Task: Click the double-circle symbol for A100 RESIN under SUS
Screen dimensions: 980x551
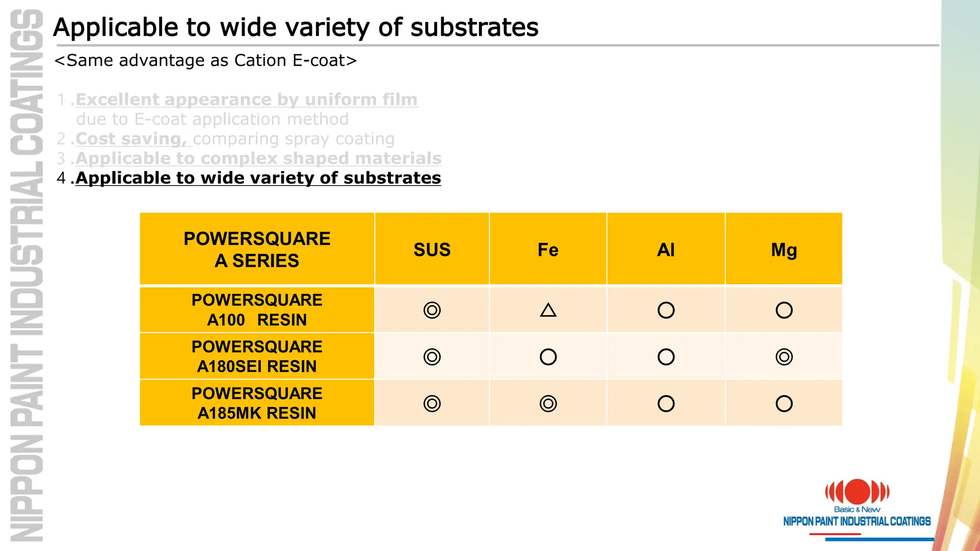Action: (x=432, y=310)
